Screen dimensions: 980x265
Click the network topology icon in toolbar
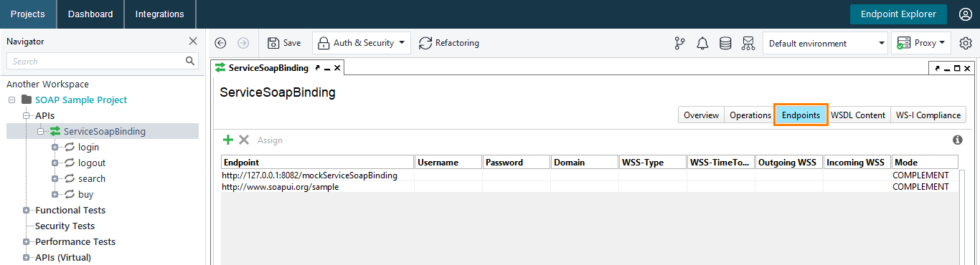748,43
